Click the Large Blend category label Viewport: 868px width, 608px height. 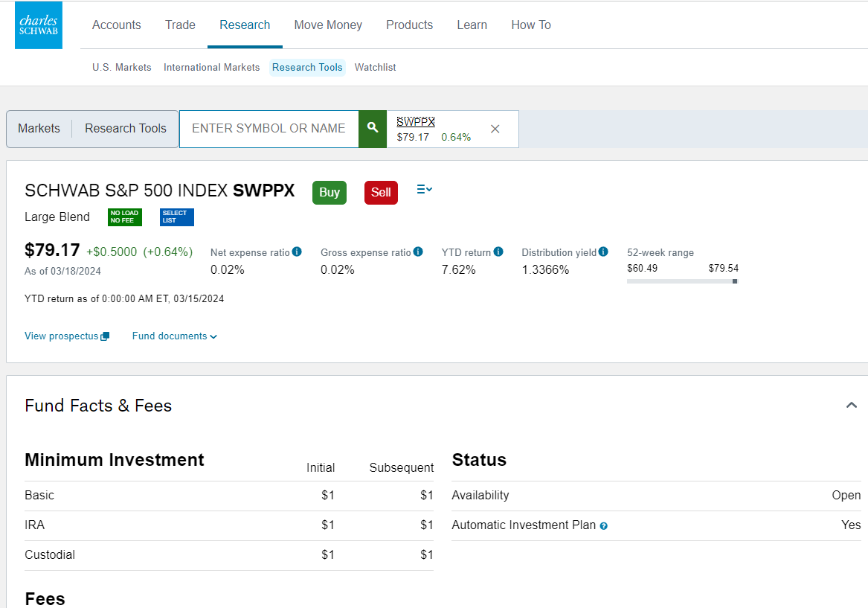tap(57, 217)
